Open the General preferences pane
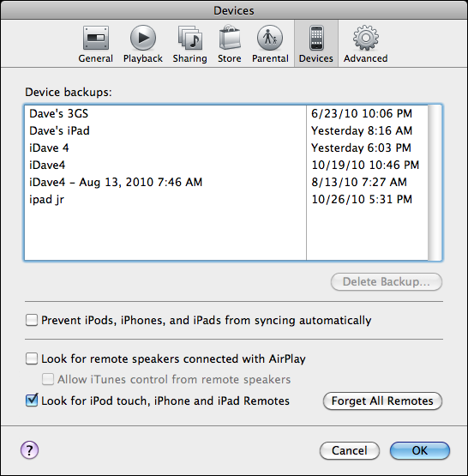The height and width of the screenshot is (476, 468). tap(95, 45)
